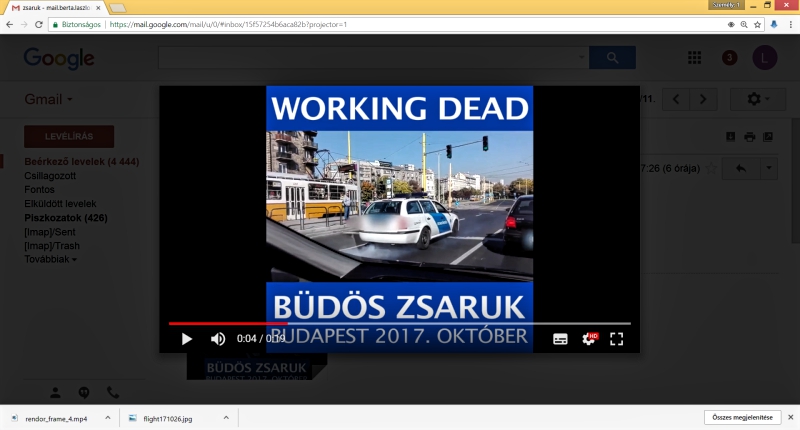Enter fullscreen mode on the video
800x430 pixels.
(x=616, y=339)
